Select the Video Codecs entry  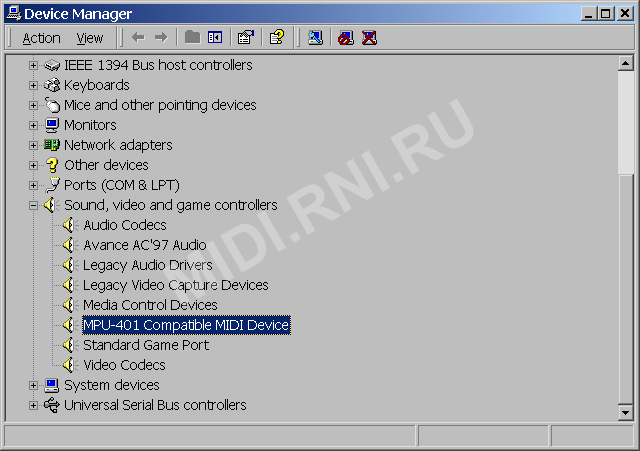tap(124, 365)
